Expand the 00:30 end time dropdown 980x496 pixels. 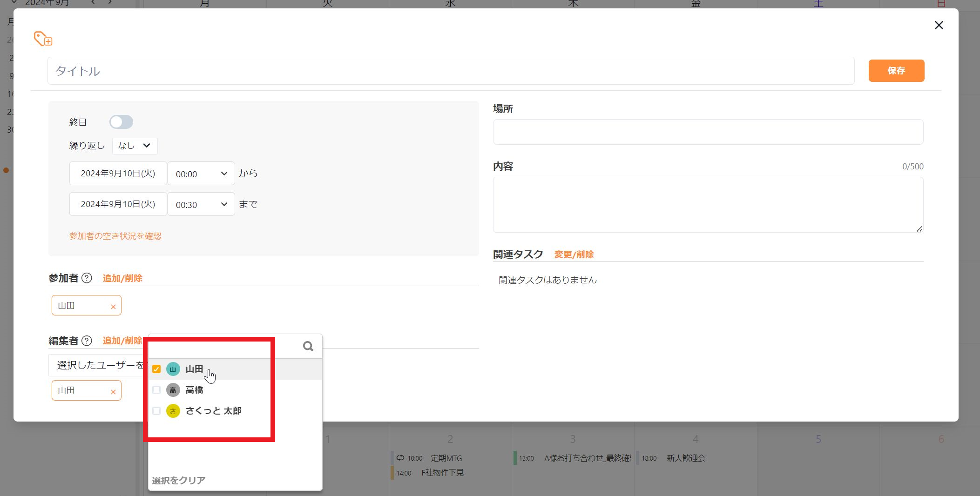point(201,204)
